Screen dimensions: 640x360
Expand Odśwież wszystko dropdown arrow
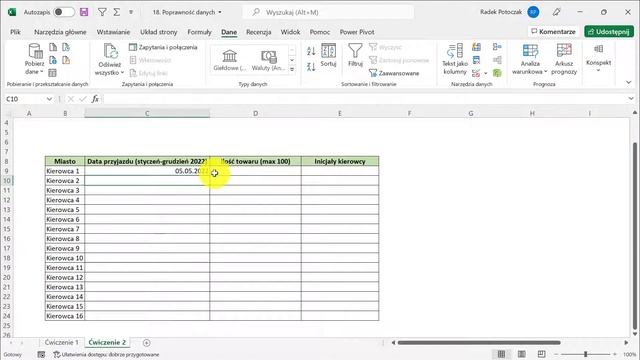click(122, 73)
